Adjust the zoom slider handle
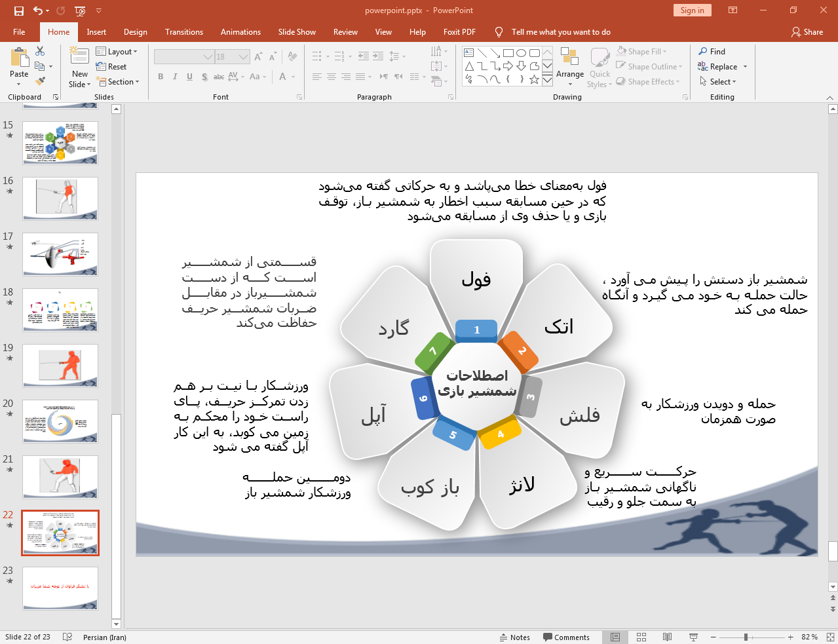 pyautogui.click(x=746, y=637)
